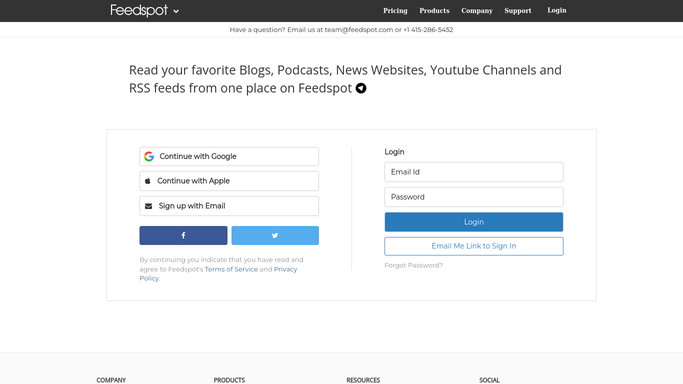Open the Company menu item

pyautogui.click(x=477, y=10)
